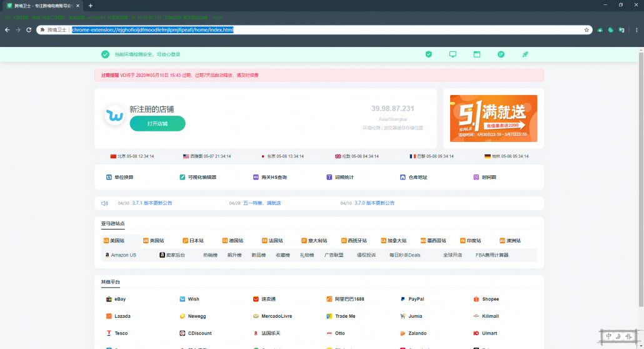Click the speaker announcement icon
Screen dimensions: 644x349
pos(104,203)
